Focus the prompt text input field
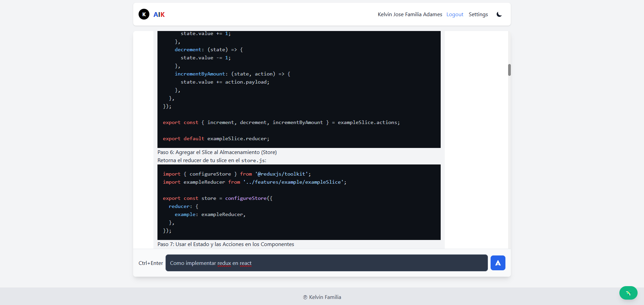The image size is (644, 305). pyautogui.click(x=326, y=263)
